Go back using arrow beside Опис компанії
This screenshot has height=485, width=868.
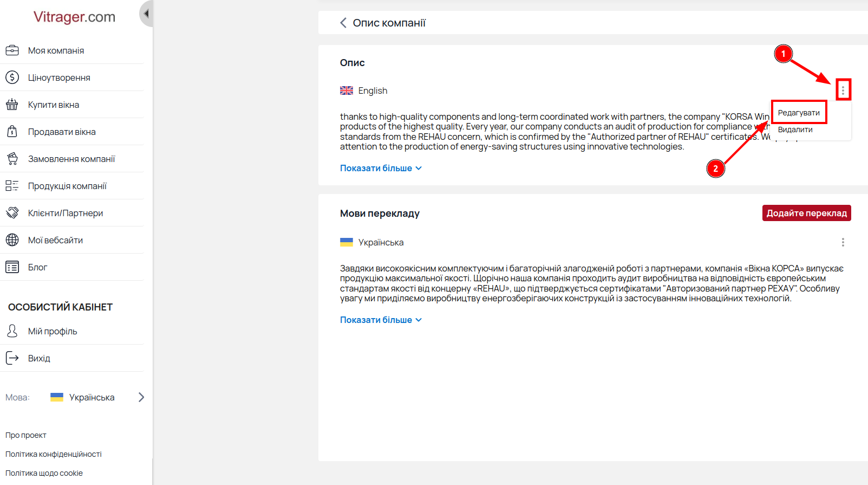point(343,23)
